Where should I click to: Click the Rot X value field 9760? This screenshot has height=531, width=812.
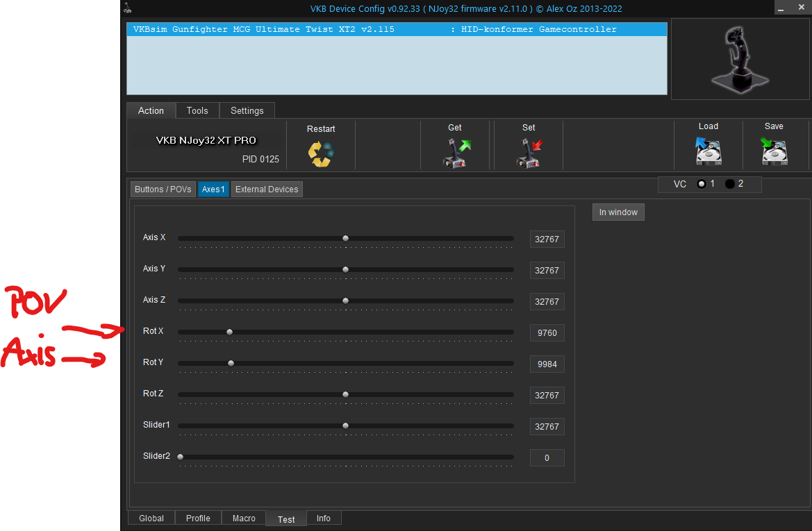pyautogui.click(x=547, y=332)
